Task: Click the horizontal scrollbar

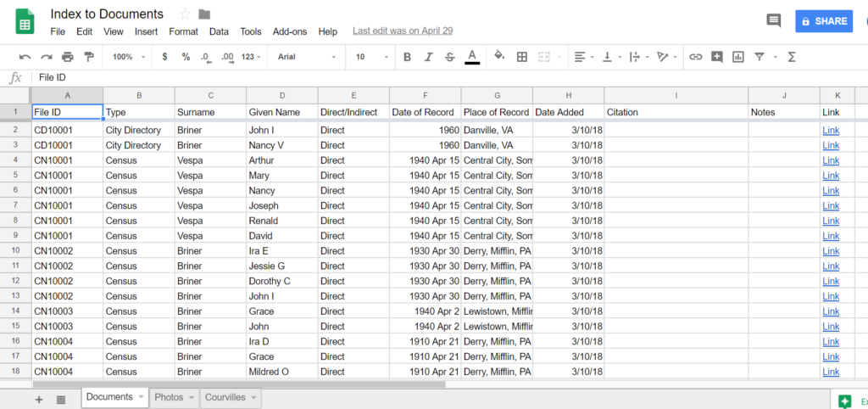Action: tap(239, 384)
